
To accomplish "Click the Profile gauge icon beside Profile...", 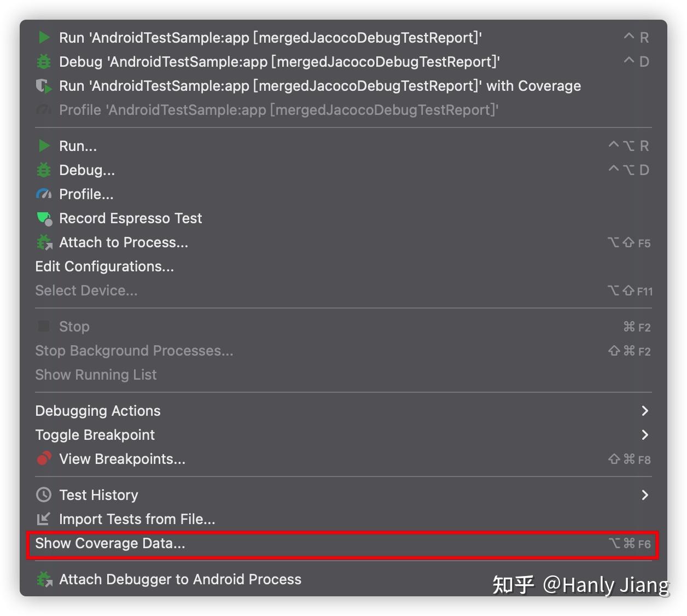I will point(44,194).
